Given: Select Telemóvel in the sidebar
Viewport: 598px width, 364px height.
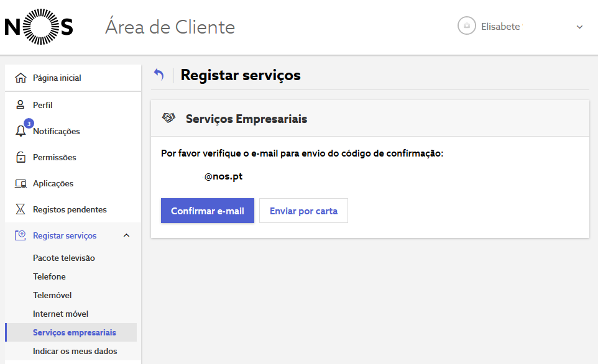Looking at the screenshot, I should [x=52, y=296].
